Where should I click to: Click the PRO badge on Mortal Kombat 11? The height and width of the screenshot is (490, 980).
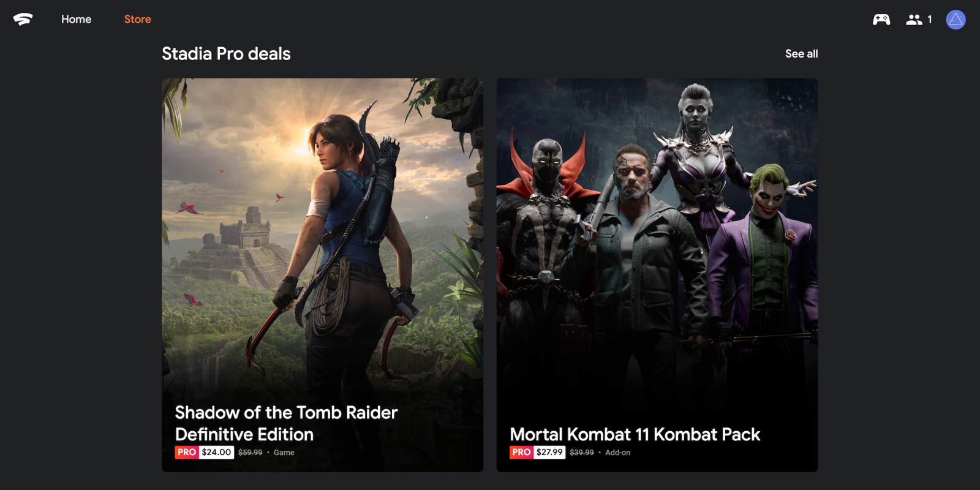521,452
